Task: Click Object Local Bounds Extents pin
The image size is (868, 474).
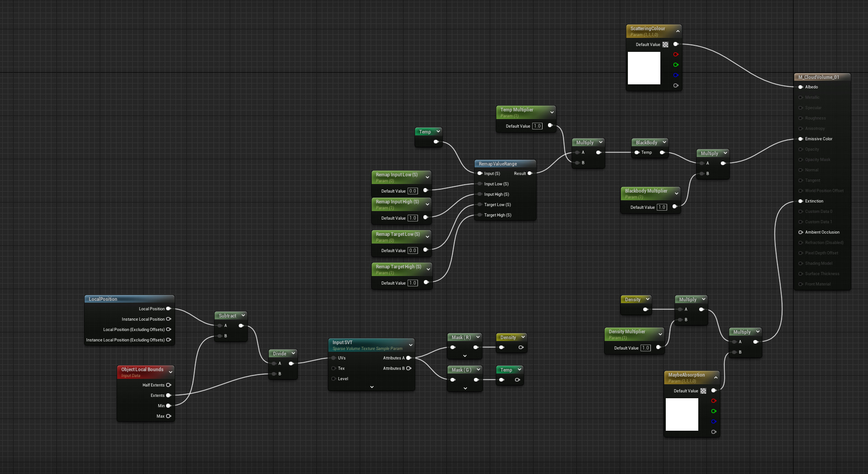Action: coord(168,396)
